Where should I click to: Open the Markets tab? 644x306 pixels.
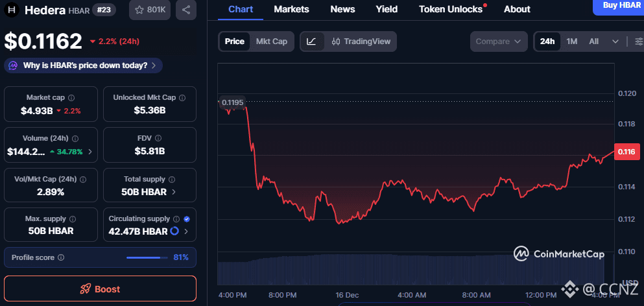(291, 9)
